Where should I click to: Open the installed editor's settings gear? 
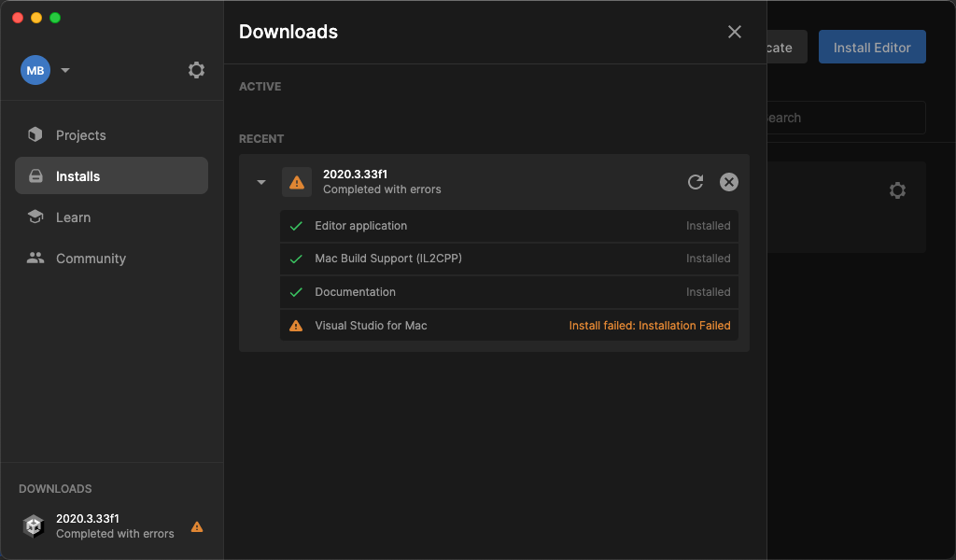pos(897,190)
